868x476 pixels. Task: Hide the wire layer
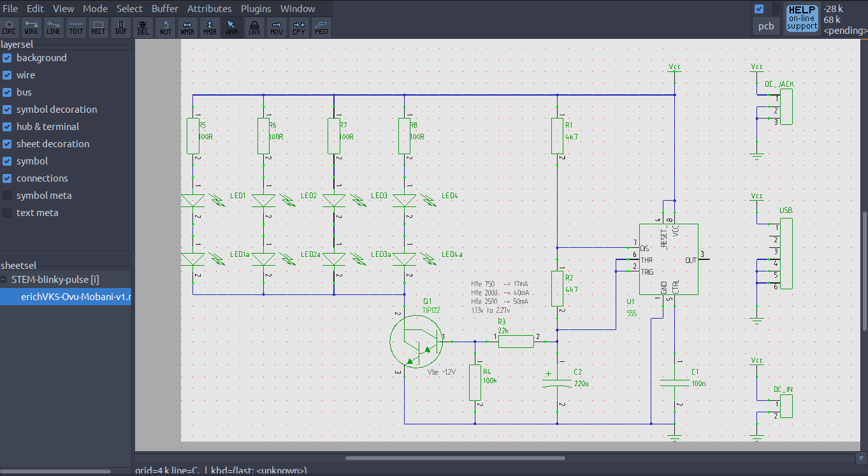(8, 75)
